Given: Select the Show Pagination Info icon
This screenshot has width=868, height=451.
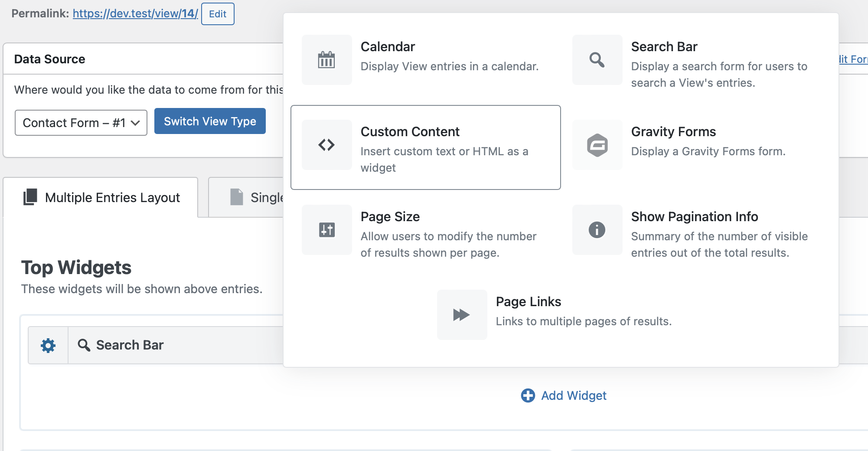Looking at the screenshot, I should [x=597, y=230].
